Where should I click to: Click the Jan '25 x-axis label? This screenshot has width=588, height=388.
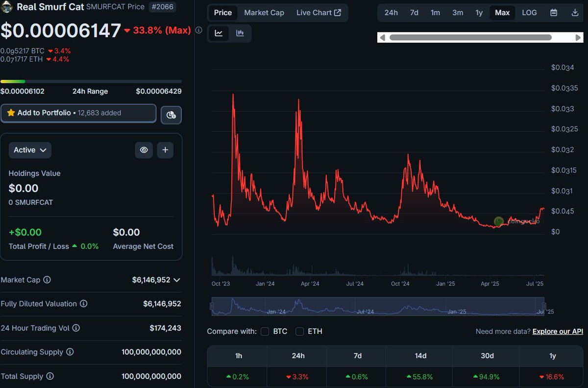pyautogui.click(x=445, y=283)
